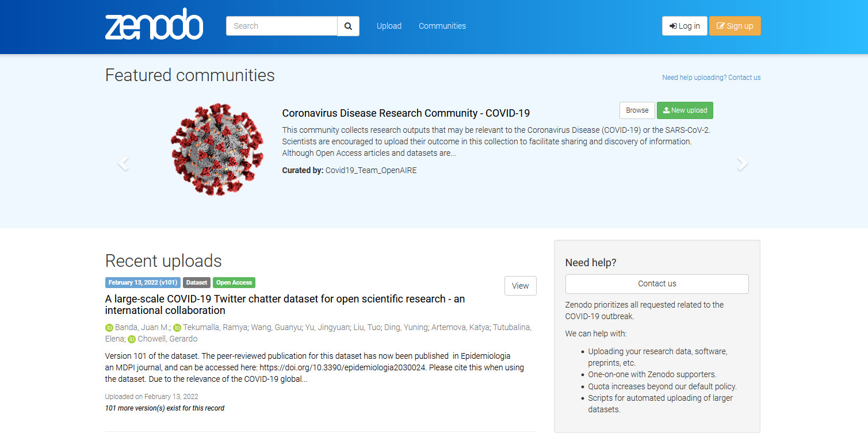
Task: Show the next featured community slide
Action: click(743, 164)
